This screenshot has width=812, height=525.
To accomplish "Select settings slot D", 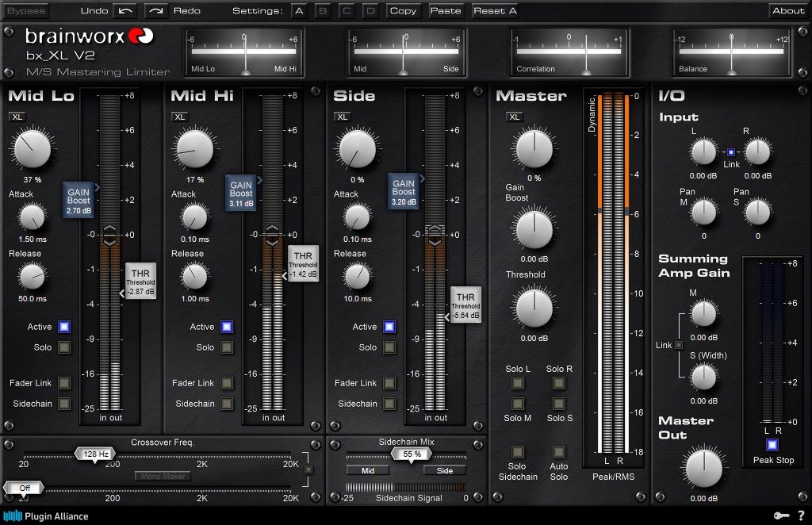I will point(370,11).
